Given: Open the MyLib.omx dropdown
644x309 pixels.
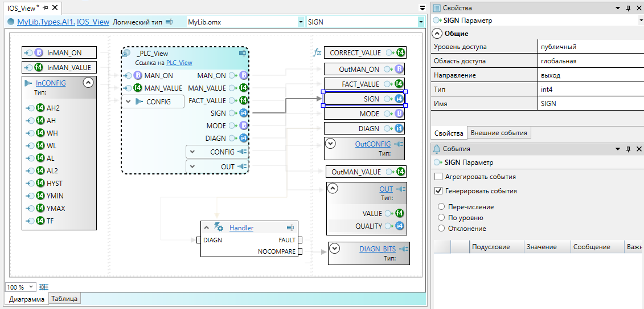Looking at the screenshot, I should point(301,22).
